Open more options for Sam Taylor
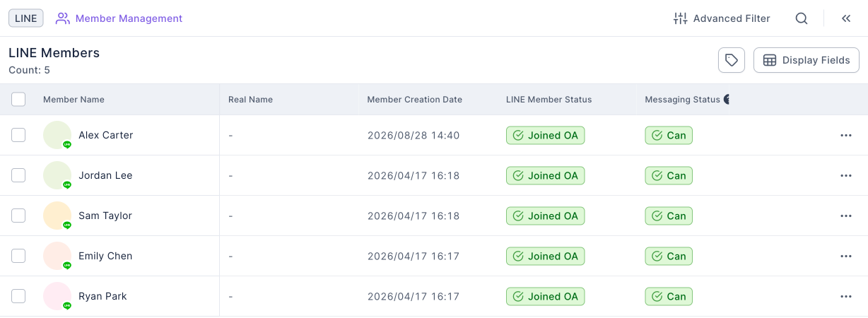The width and height of the screenshot is (868, 318). tap(846, 216)
